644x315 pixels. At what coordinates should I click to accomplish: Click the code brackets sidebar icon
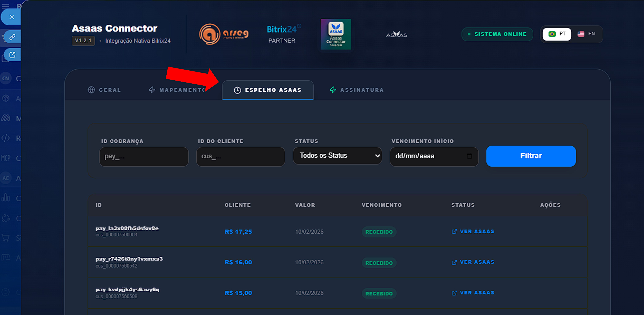pyautogui.click(x=6, y=138)
